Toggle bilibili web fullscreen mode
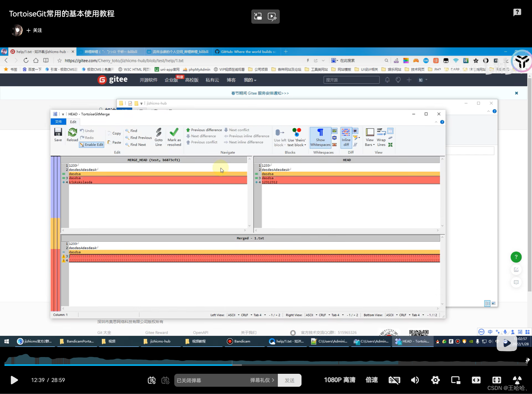 coord(476,380)
